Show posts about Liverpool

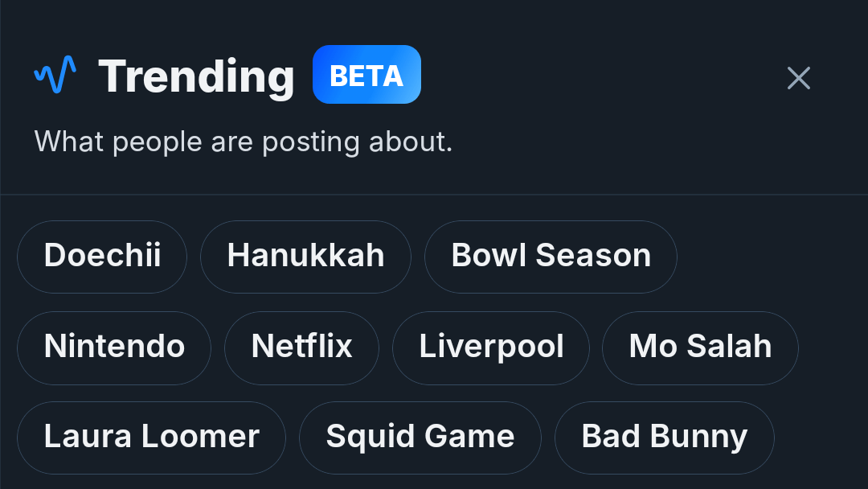click(491, 347)
